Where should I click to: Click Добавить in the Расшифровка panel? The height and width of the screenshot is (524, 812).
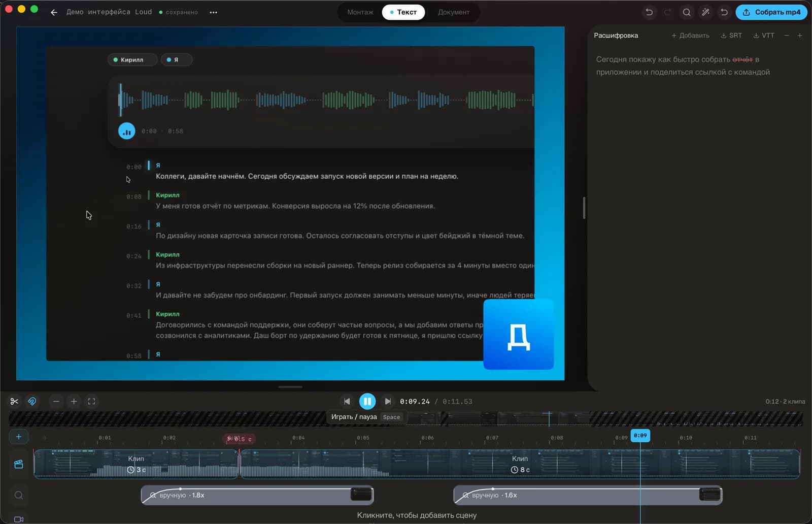click(690, 36)
